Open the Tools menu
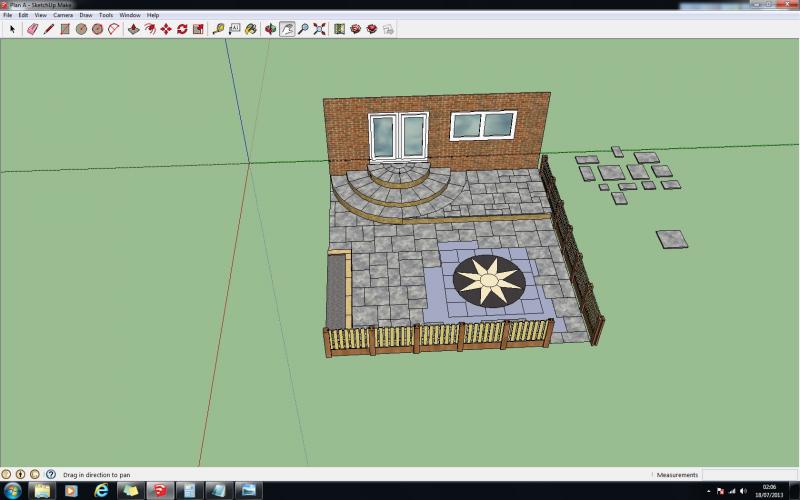This screenshot has width=800, height=500. [106, 15]
